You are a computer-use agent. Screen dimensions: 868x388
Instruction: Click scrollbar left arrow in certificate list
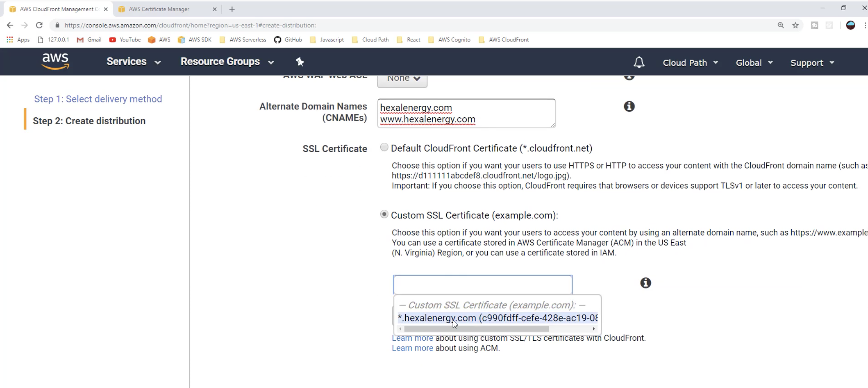400,329
